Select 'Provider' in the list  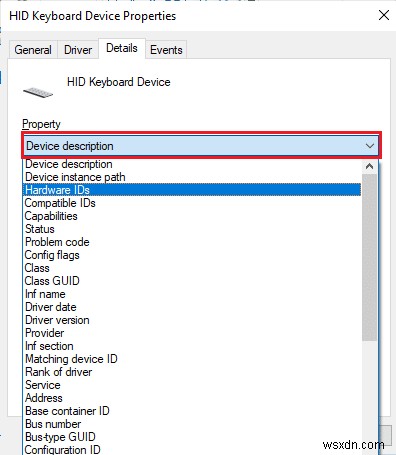click(192, 333)
